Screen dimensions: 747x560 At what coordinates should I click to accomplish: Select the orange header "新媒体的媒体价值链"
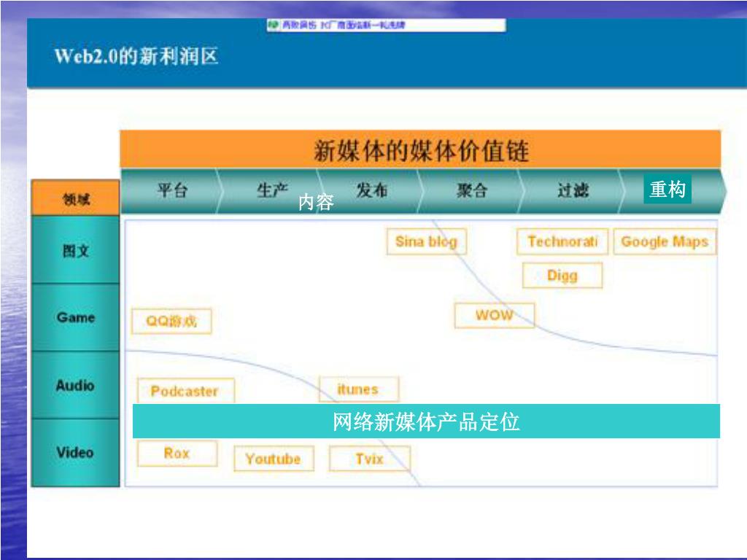coord(420,149)
